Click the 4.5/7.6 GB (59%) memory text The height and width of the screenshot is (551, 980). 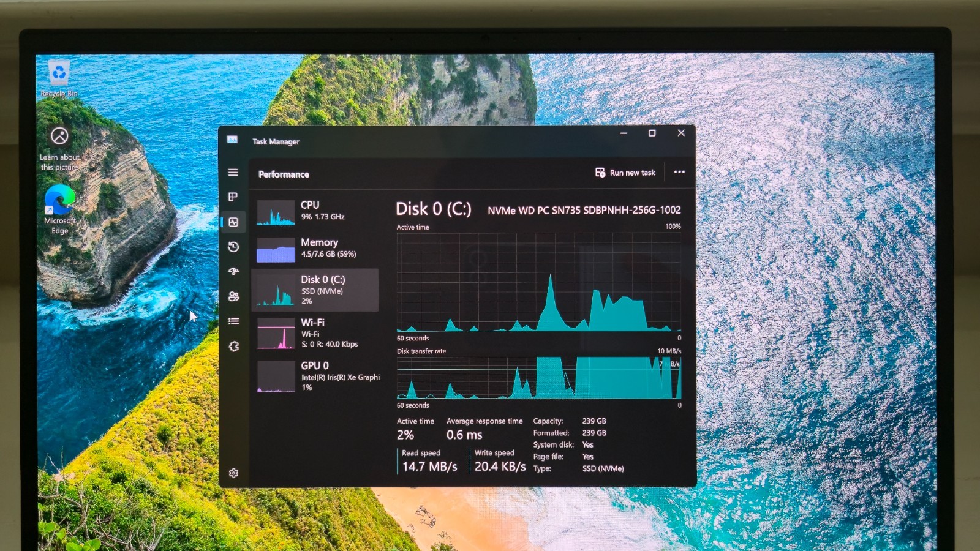coord(328,254)
